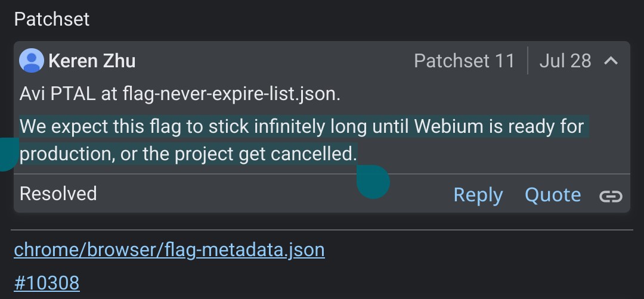Click the Jul 28 date
644x299 pixels.
tap(565, 61)
